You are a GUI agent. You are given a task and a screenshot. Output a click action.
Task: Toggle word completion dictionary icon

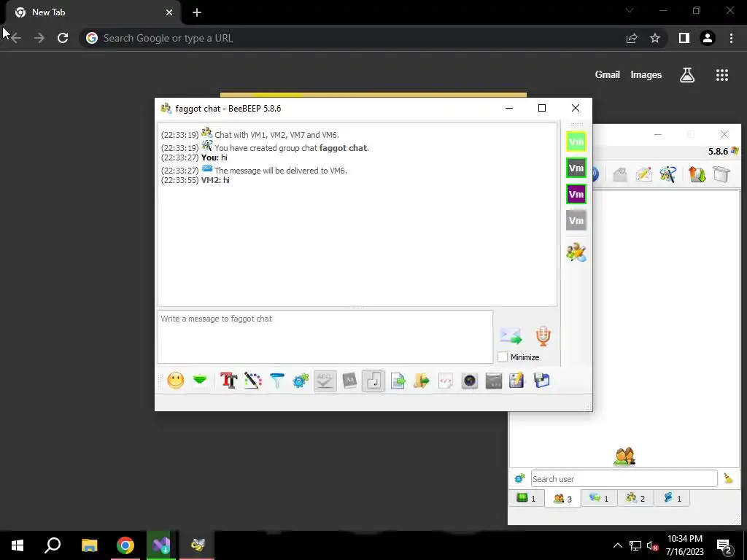(349, 381)
